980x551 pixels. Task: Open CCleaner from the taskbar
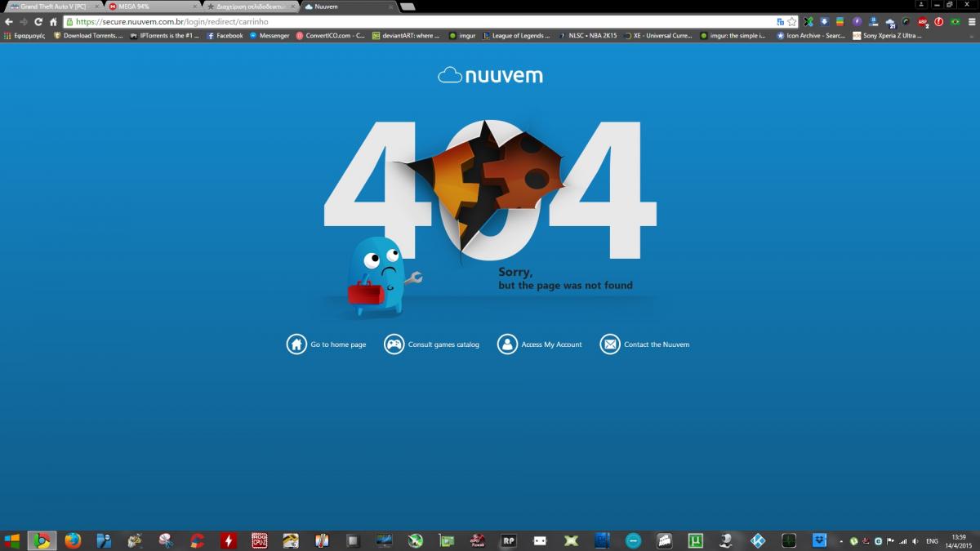197,540
